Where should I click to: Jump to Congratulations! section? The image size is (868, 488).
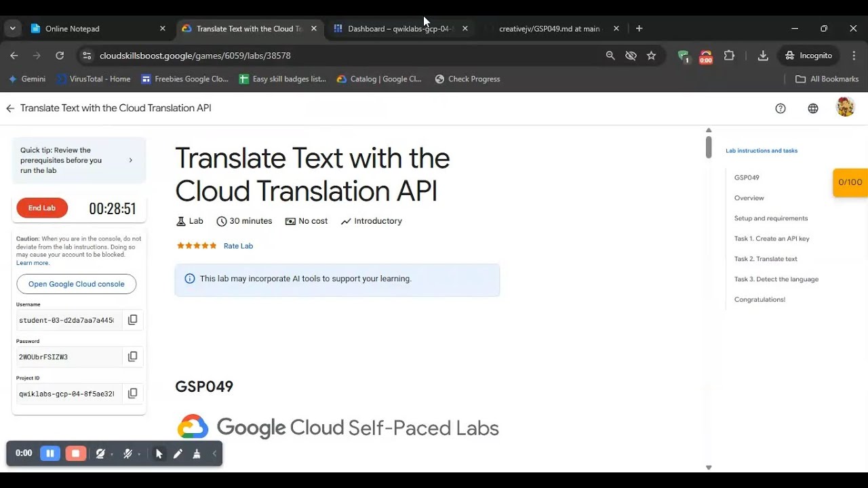point(759,300)
